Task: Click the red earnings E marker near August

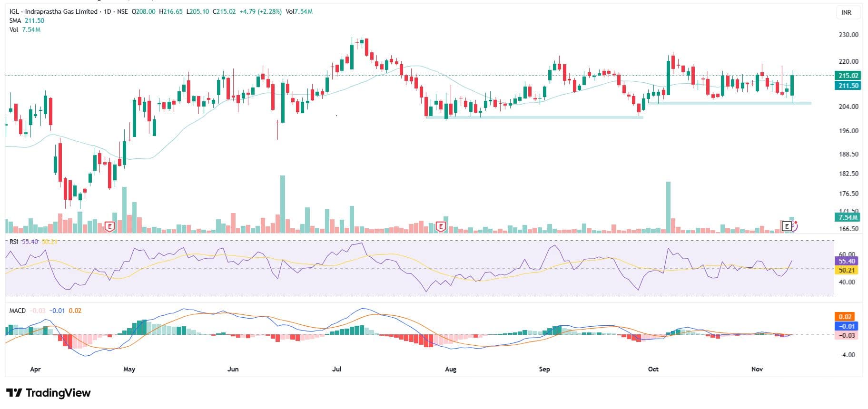Action: [x=441, y=226]
